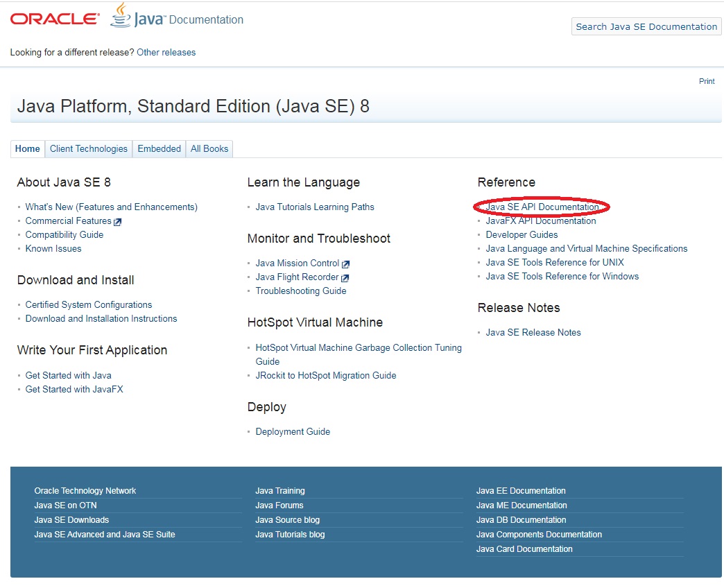Screen dimensions: 724x588
Task: Open the Known Issues link
Action: click(x=53, y=249)
